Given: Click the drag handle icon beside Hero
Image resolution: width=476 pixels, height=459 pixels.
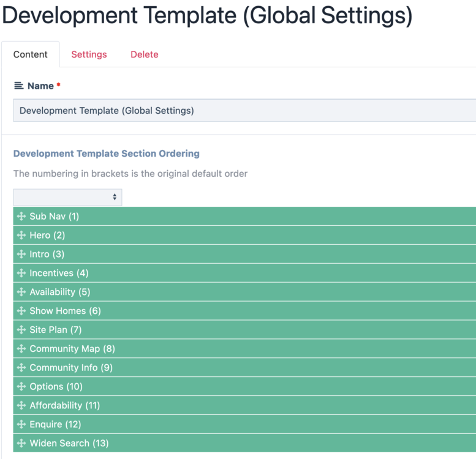Looking at the screenshot, I should [x=21, y=235].
